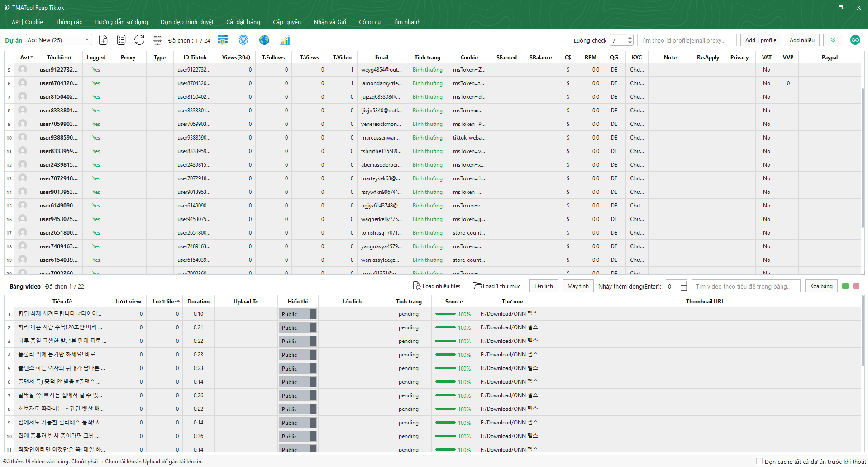Screen dimensions: 868x467
Task: Click the add new project page icon
Action: tap(103, 40)
